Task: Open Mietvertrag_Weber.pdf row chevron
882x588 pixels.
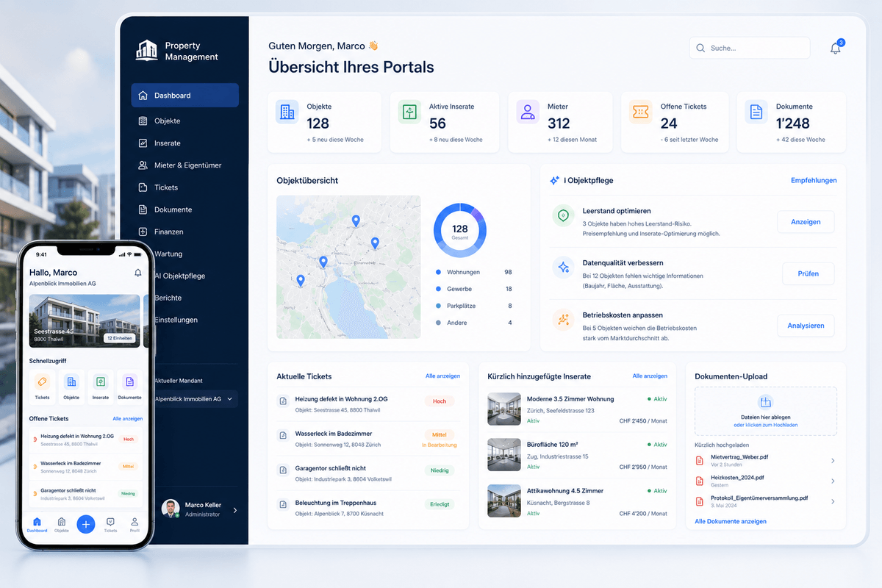Action: tap(833, 461)
